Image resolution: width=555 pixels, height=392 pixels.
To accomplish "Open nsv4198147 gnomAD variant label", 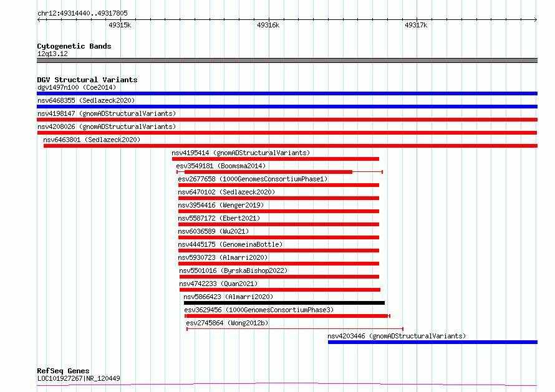I will point(107,113).
